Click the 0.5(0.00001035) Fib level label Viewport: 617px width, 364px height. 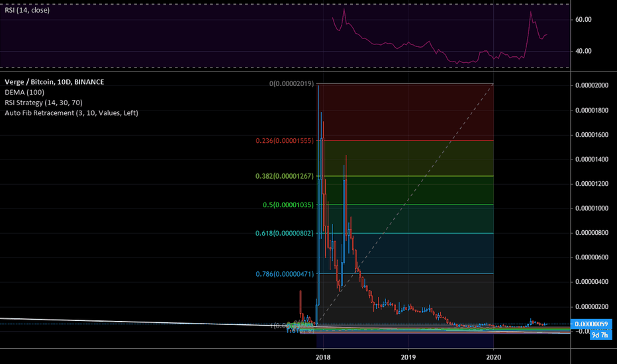288,205
